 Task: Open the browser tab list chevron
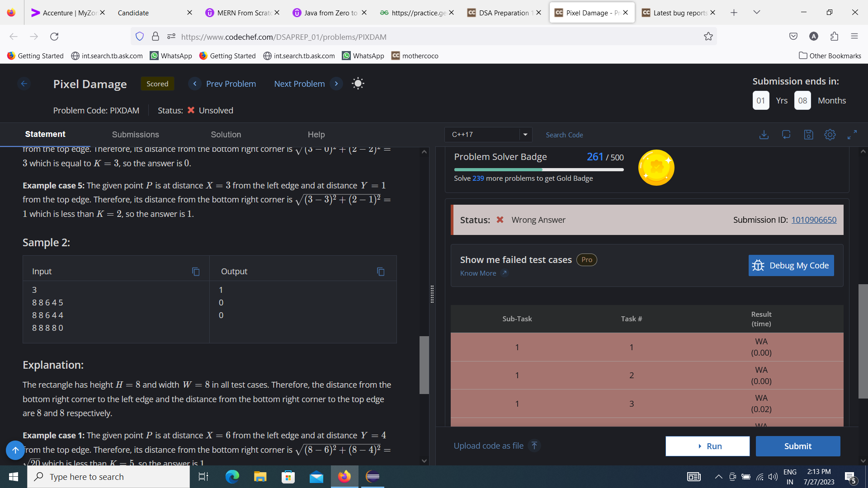756,13
